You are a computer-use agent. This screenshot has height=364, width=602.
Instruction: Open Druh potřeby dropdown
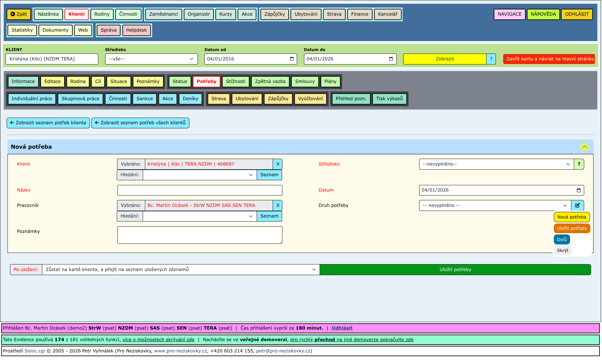(x=495, y=205)
